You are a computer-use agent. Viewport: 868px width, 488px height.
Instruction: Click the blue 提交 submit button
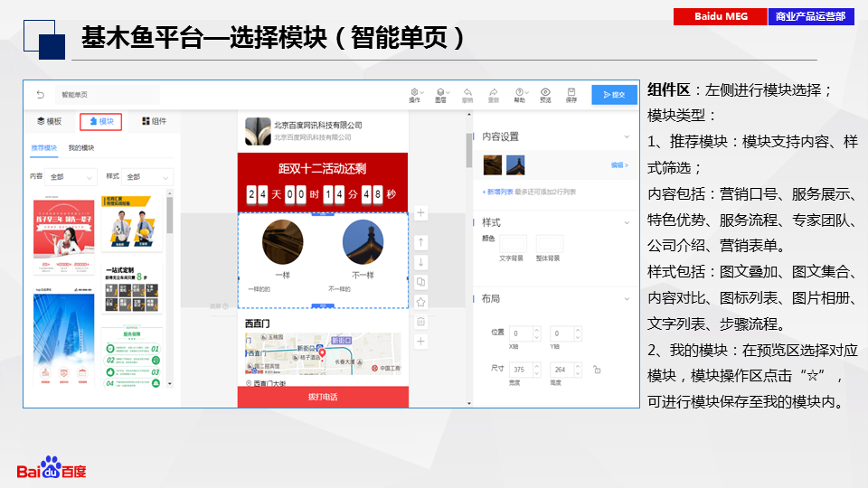(x=614, y=95)
